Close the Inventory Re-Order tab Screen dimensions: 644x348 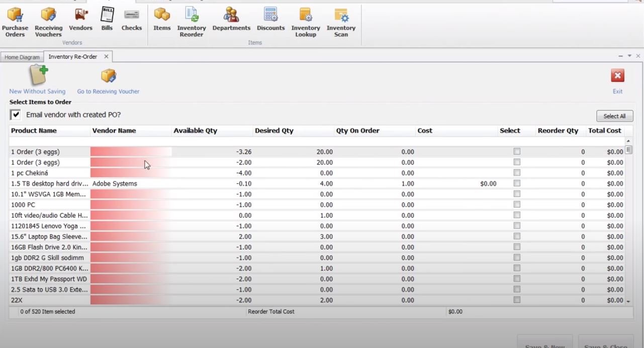tap(106, 57)
